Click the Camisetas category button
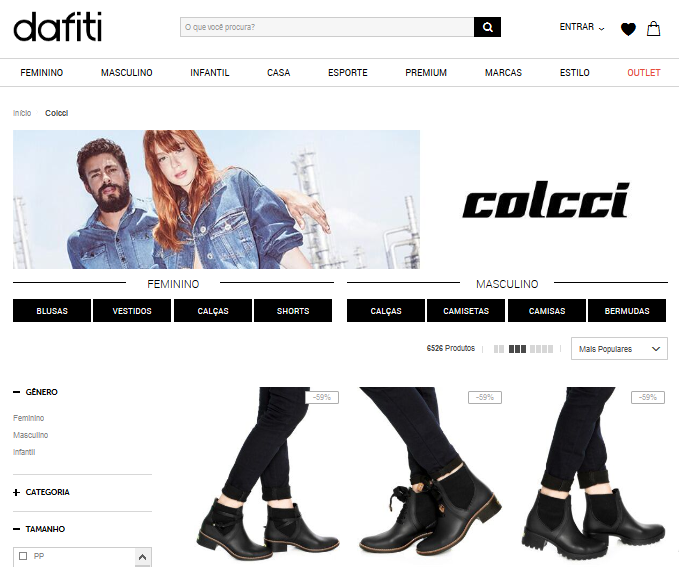Image resolution: width=679 pixels, height=567 pixels. tap(466, 311)
